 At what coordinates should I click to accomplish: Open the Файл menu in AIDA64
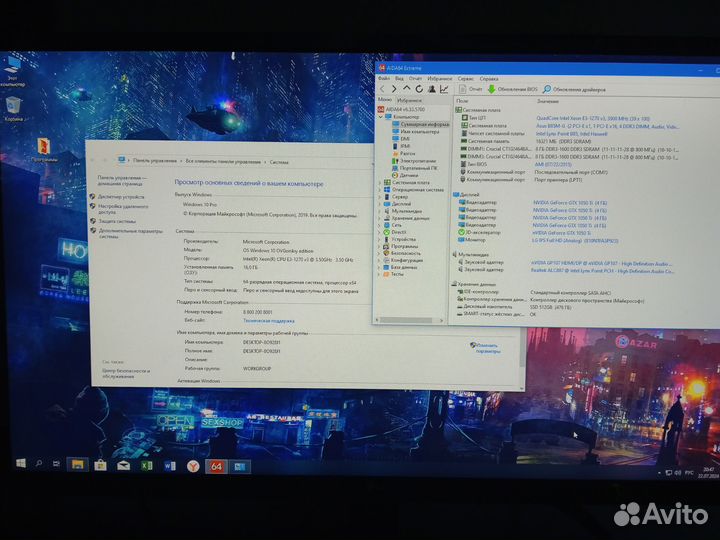coord(384,79)
